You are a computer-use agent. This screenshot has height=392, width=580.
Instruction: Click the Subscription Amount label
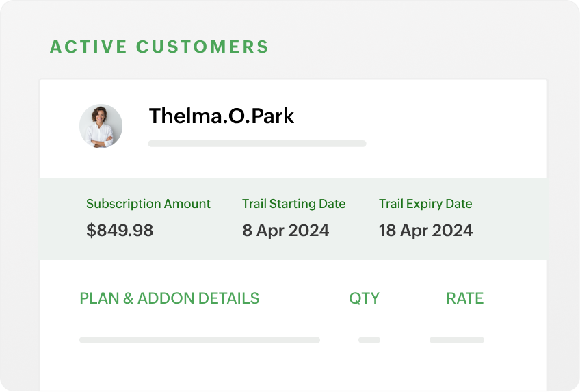coord(148,204)
